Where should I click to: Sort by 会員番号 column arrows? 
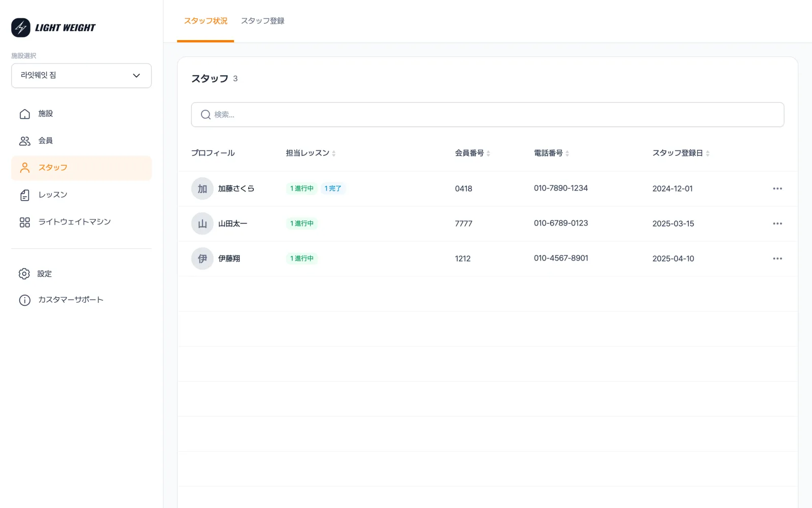tap(488, 153)
